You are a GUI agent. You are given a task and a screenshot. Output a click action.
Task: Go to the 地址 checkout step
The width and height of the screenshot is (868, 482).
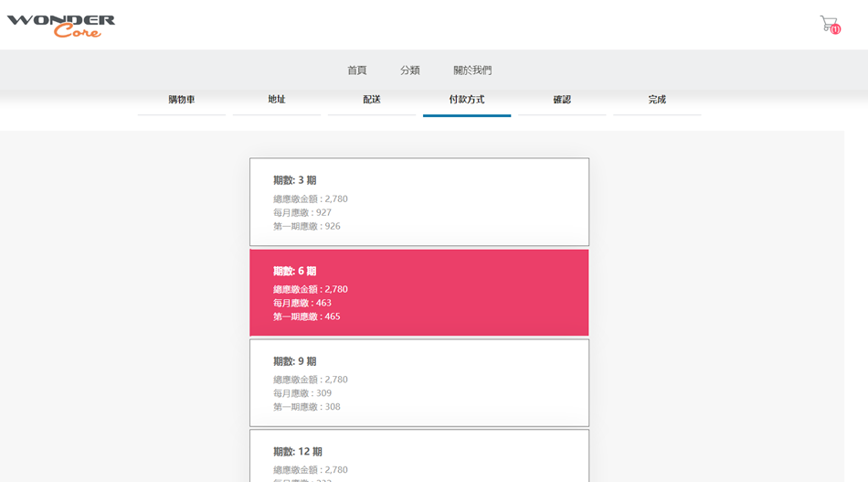coord(277,100)
